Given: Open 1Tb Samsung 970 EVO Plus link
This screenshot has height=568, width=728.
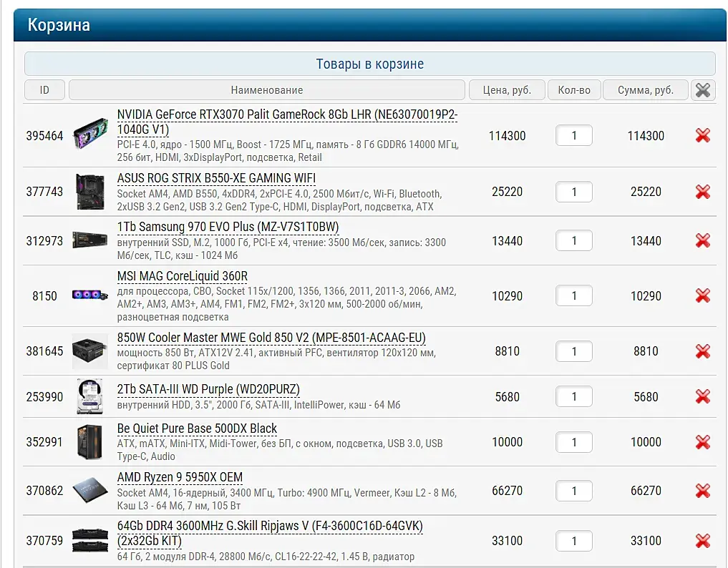Looking at the screenshot, I should [x=228, y=227].
